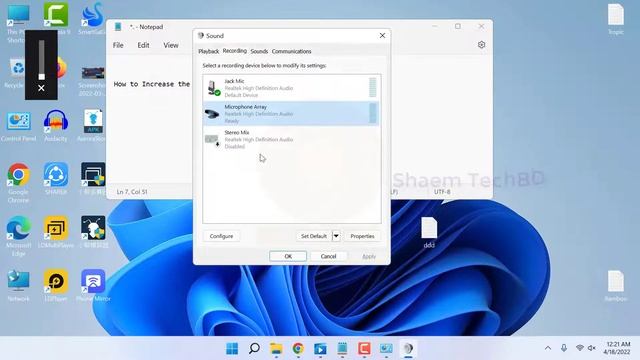Click the Configure button
Viewport: 640px width, 360px height.
point(221,236)
